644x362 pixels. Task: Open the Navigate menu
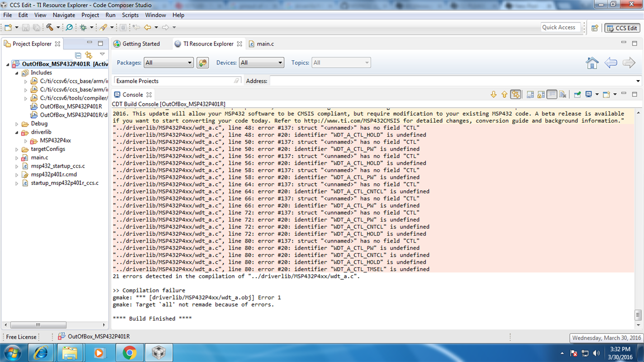coord(64,15)
